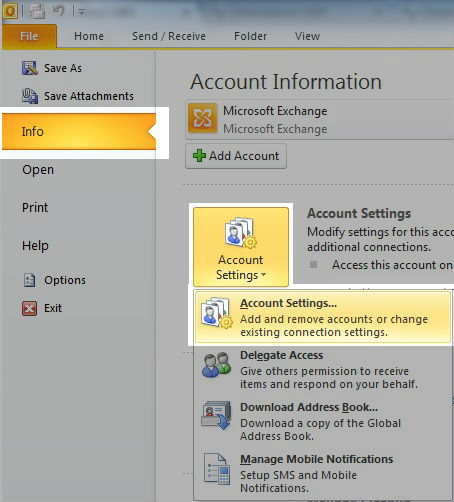454x502 pixels.
Task: Choose Download Address Book... entry
Action: tap(323, 421)
